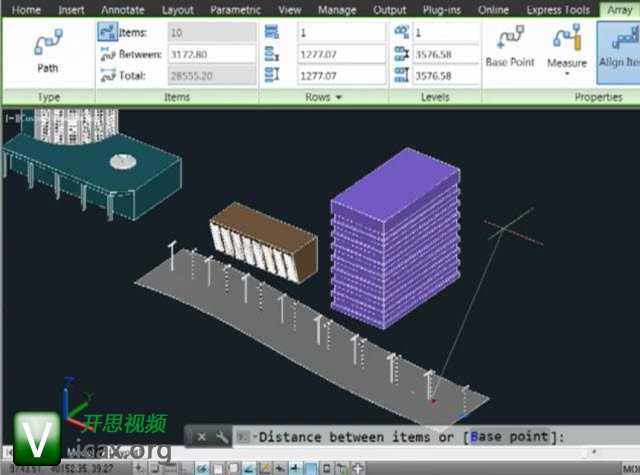Viewport: 640px width, 475px height.
Task: Choose Base point option in command prompt
Action: 507,437
